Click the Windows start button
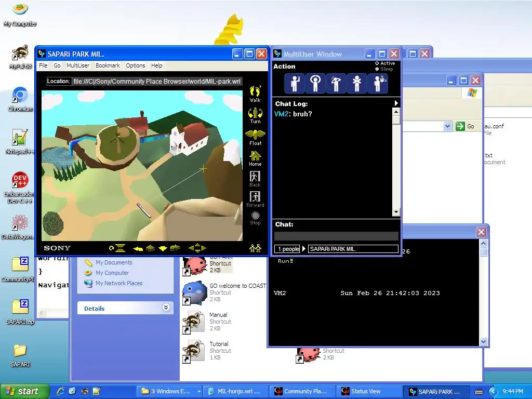 point(24,392)
